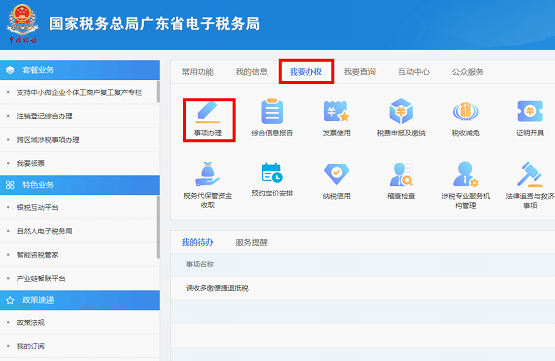Open 税费申报及缴纳 cube icon
555x361 pixels.
coord(401,111)
